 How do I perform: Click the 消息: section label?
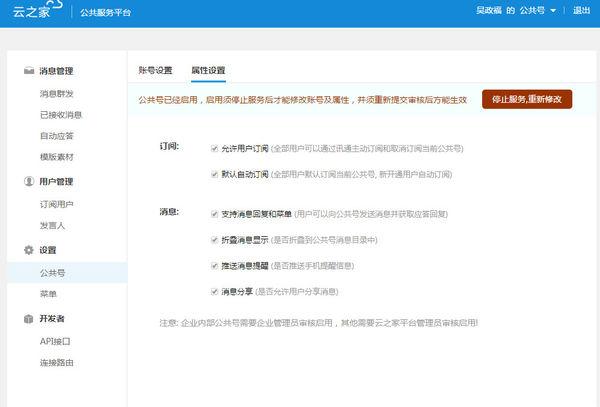169,212
